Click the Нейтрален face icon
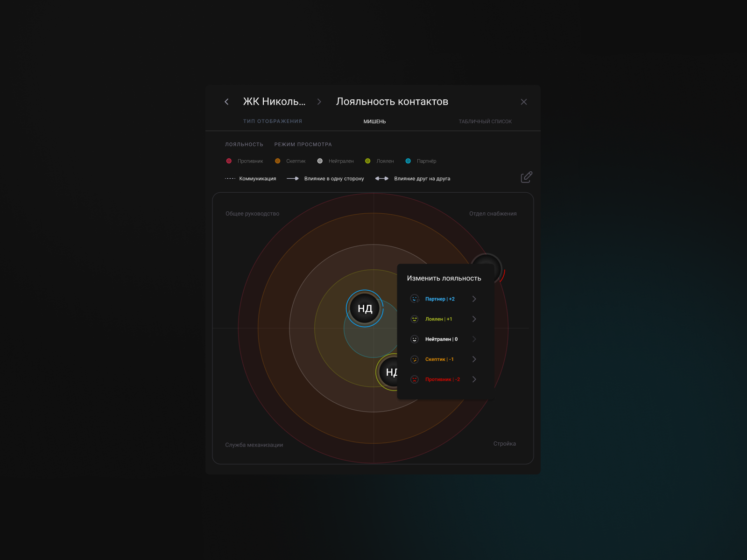 tap(415, 339)
